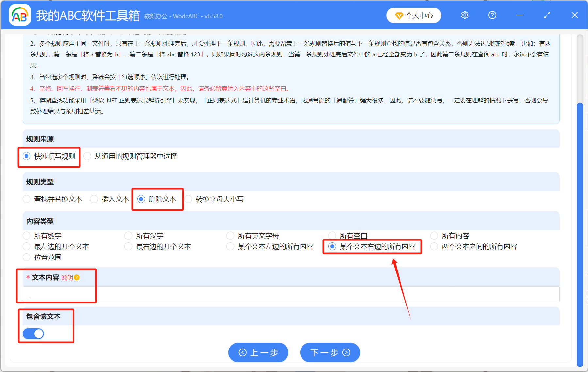Select 查找并替换文本 rule type
Viewport: 588px width, 372px height.
point(27,199)
